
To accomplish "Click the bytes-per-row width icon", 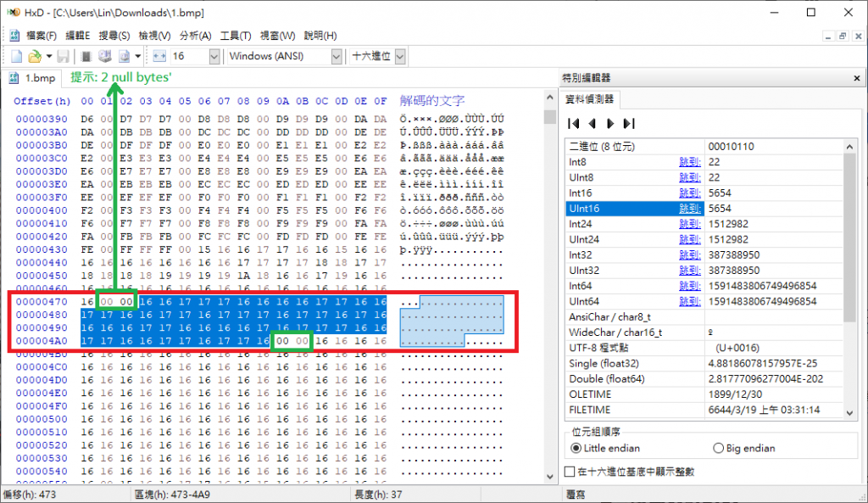I will (159, 56).
